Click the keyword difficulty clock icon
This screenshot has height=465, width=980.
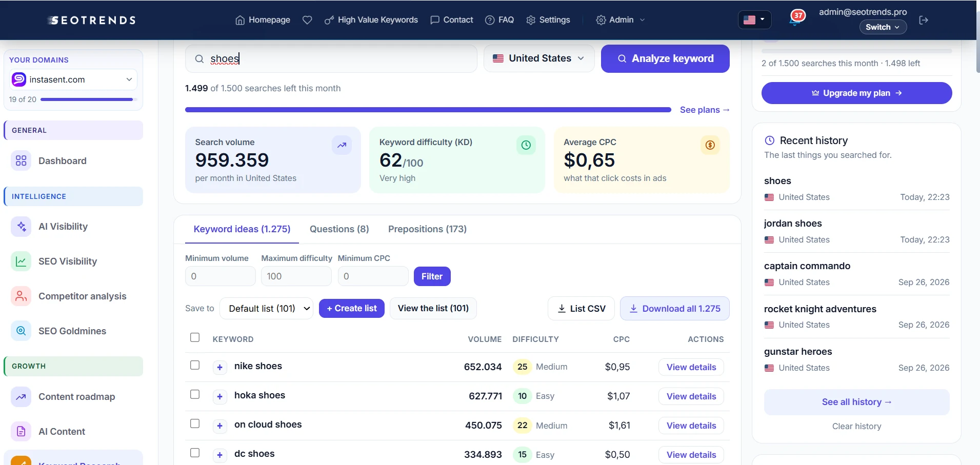coord(526,145)
